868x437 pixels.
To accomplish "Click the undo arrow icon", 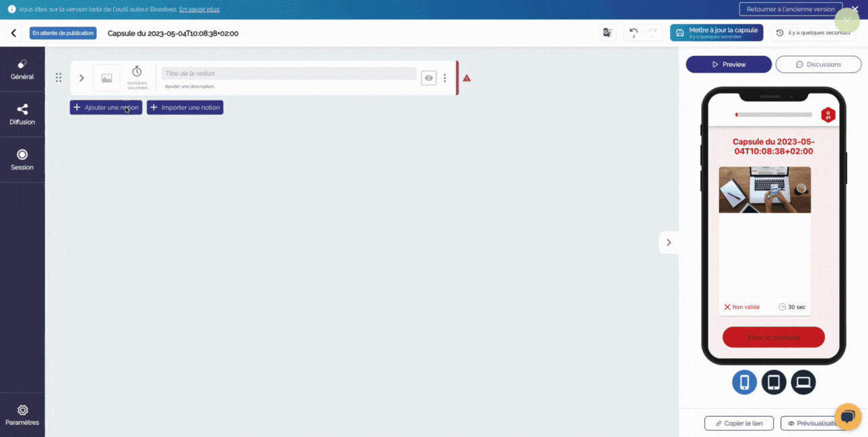I will (x=633, y=33).
